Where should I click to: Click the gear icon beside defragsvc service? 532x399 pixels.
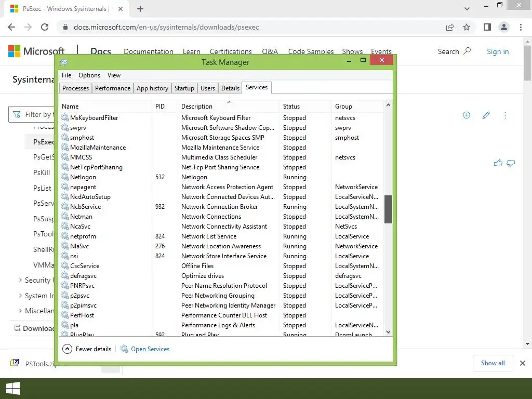point(65,276)
